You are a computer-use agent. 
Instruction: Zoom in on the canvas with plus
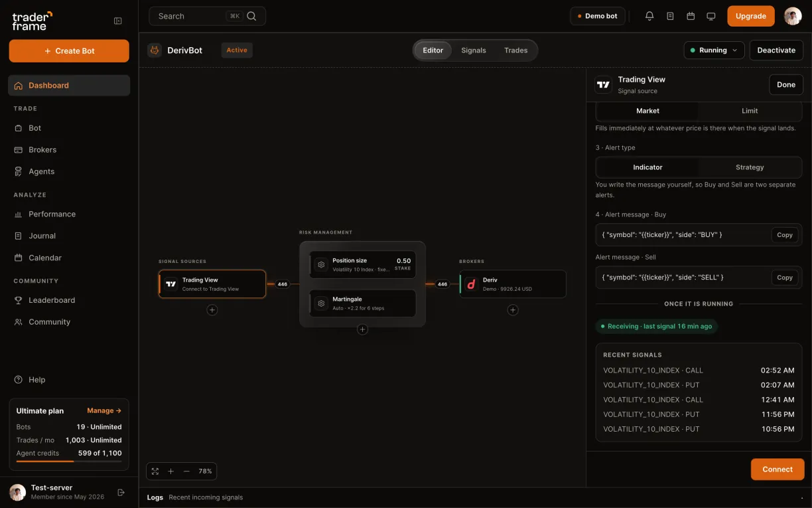[x=170, y=471]
